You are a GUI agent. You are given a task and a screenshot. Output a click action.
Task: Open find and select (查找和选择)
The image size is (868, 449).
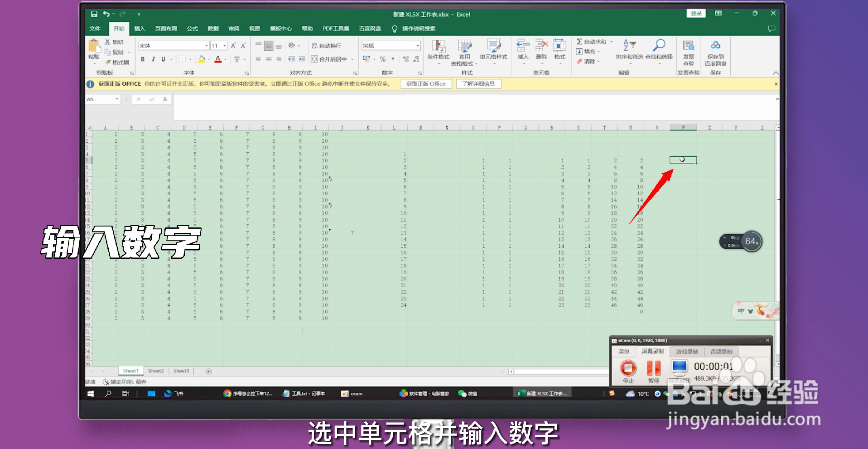pos(659,51)
